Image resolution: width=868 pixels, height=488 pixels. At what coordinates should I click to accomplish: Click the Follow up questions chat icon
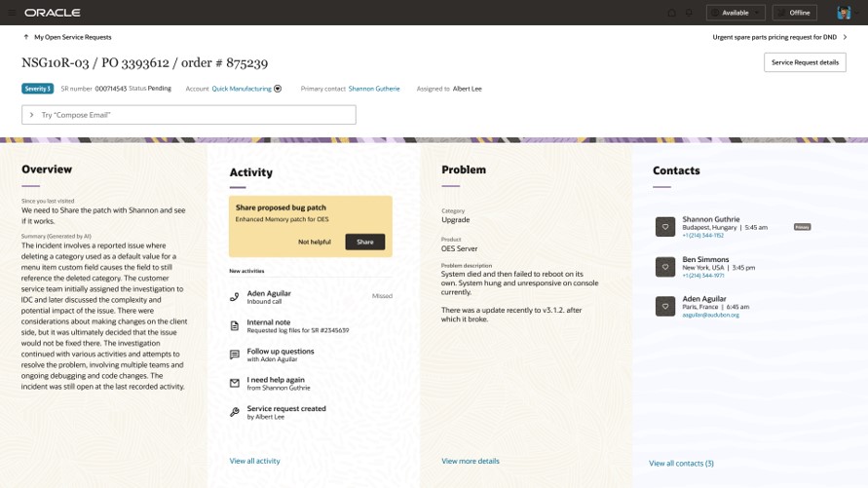[x=235, y=355]
